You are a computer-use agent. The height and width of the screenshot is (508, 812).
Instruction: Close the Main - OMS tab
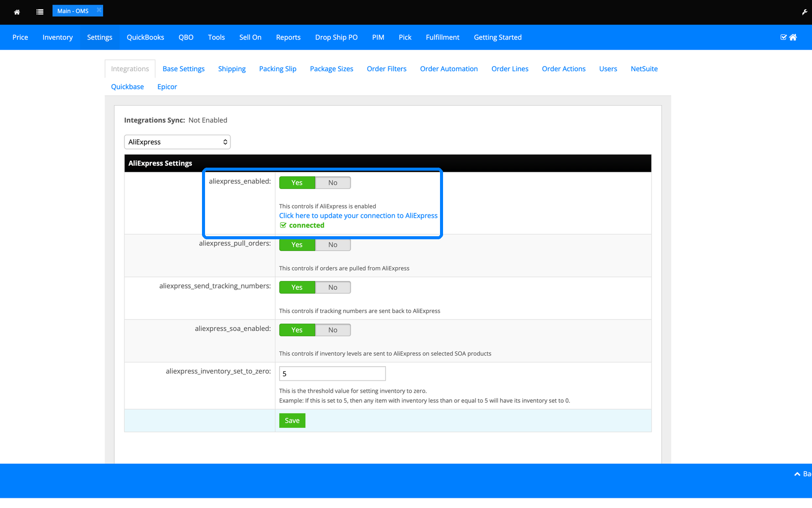99,10
